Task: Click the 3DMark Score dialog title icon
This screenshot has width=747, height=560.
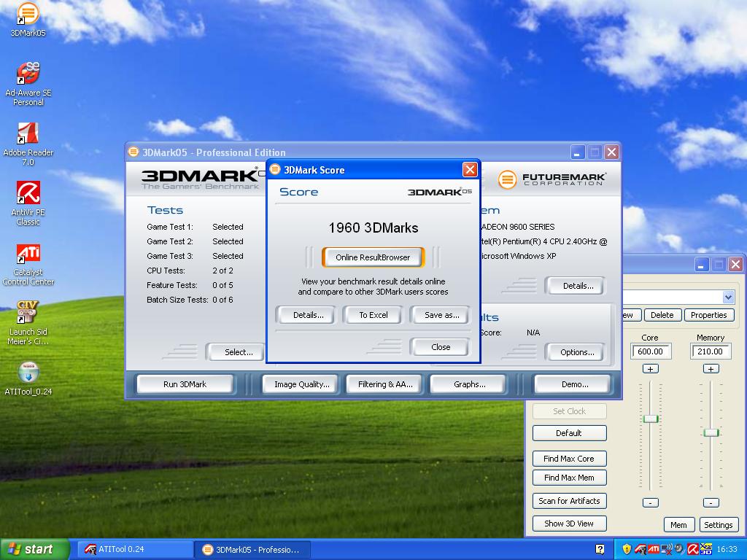Action: (275, 169)
